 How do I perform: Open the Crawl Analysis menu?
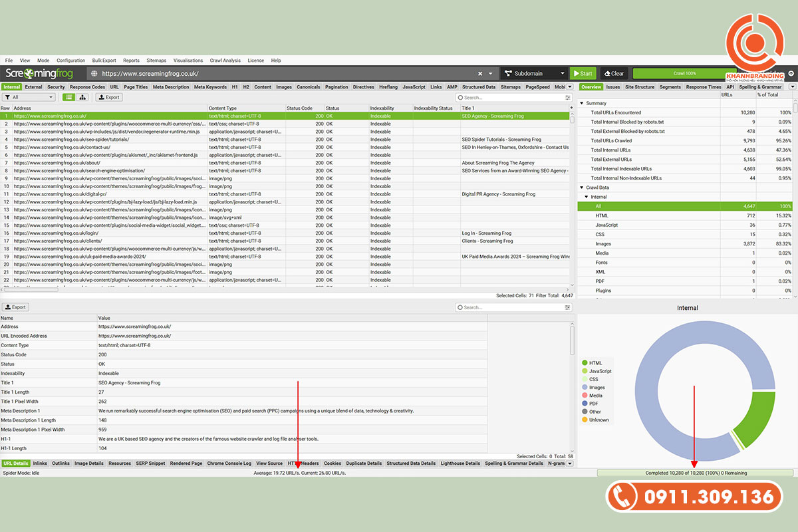click(225, 61)
